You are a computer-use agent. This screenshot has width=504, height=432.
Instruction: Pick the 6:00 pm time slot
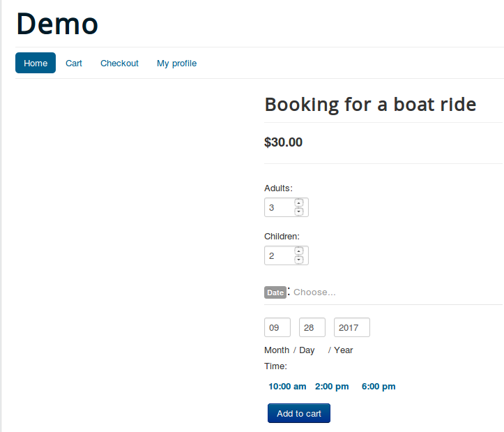[379, 387]
